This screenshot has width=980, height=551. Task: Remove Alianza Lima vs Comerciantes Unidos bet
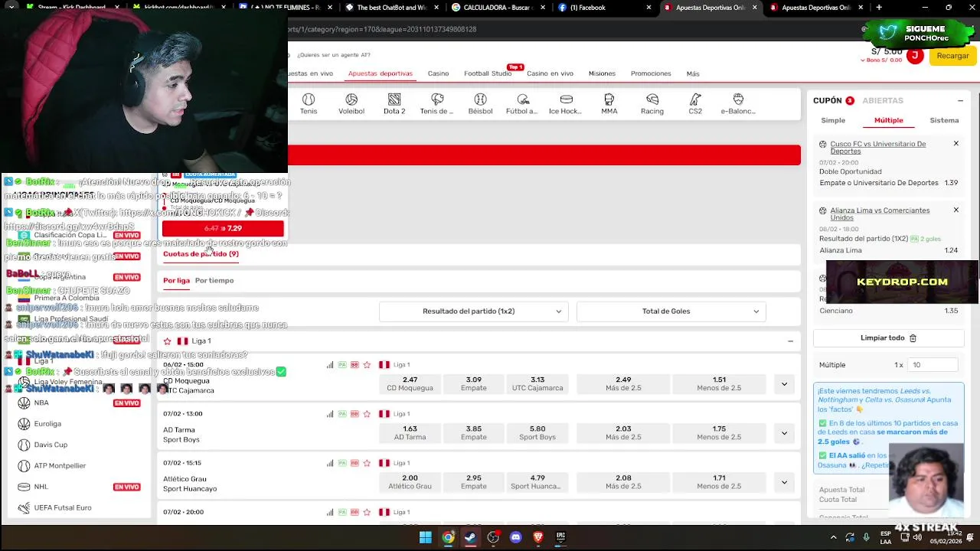[955, 210]
